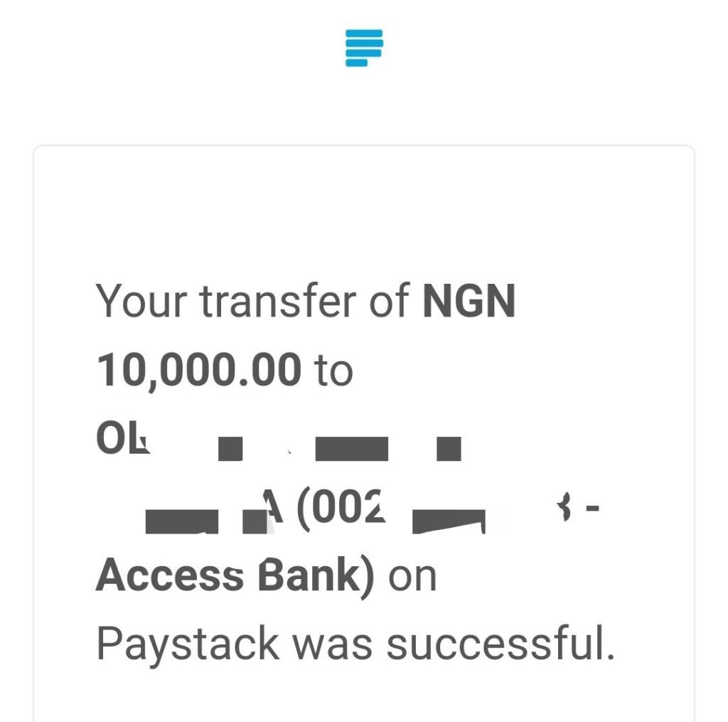The height and width of the screenshot is (722, 728).
Task: Click the 'Your transfer of' text
Action: 253,301
